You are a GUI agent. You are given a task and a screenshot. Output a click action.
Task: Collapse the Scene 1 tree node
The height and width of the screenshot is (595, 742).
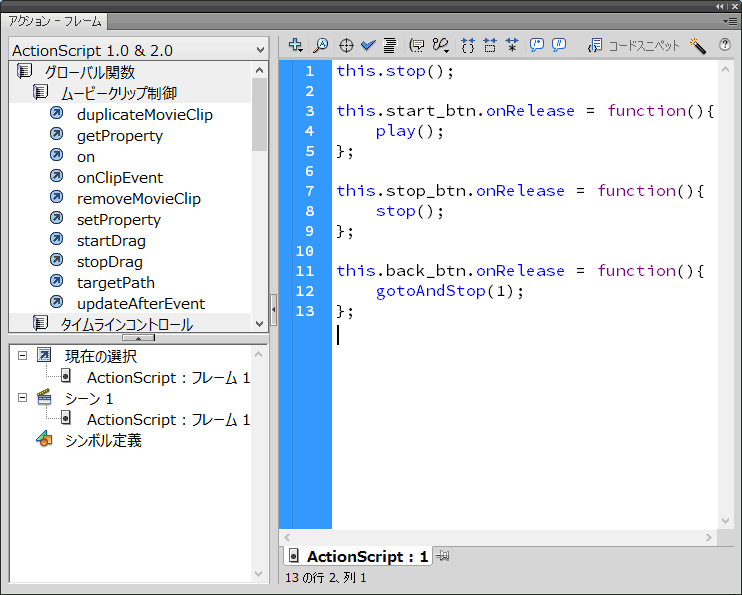point(22,398)
